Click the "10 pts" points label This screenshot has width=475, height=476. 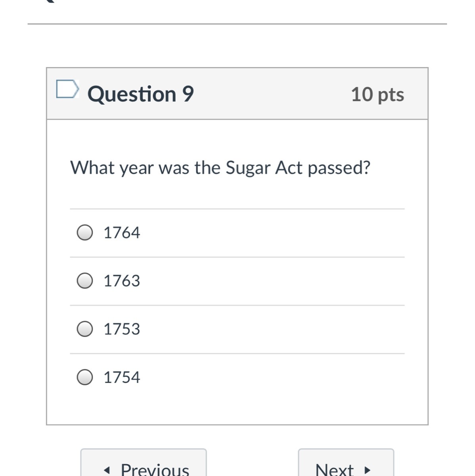377,94
